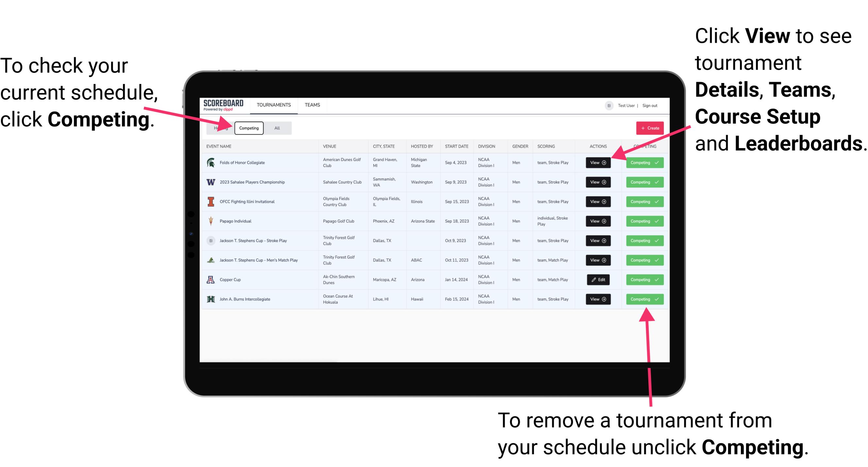Click the TOURNAMENTS menu item
Viewport: 868px width, 467px height.
(x=274, y=105)
